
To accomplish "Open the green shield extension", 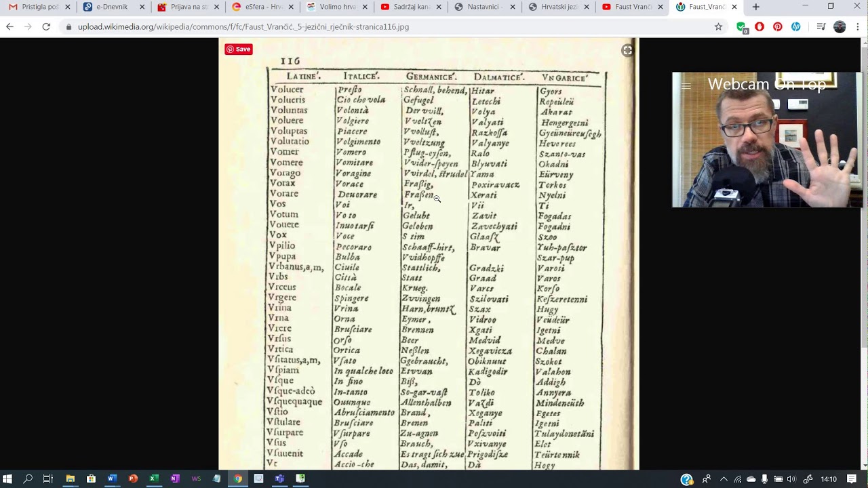I will pyautogui.click(x=741, y=27).
